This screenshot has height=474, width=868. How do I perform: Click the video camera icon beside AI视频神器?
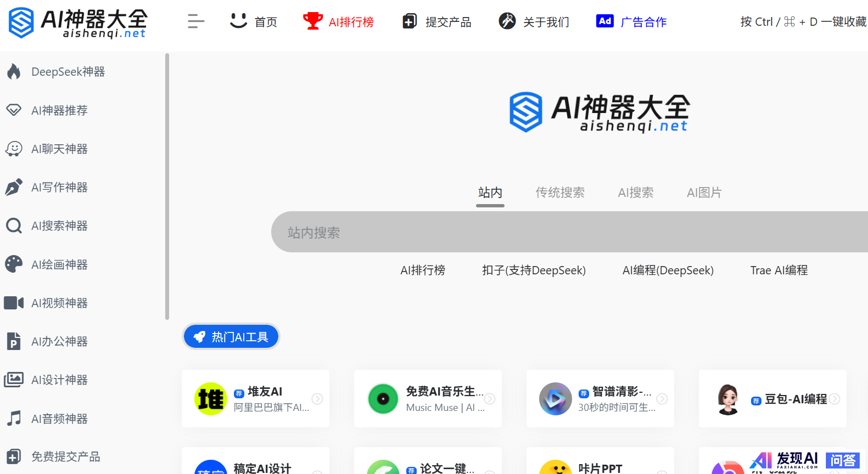(14, 303)
